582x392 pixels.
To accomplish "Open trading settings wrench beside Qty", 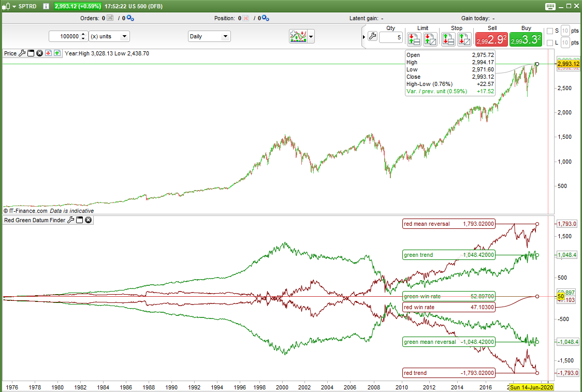I will [x=372, y=36].
